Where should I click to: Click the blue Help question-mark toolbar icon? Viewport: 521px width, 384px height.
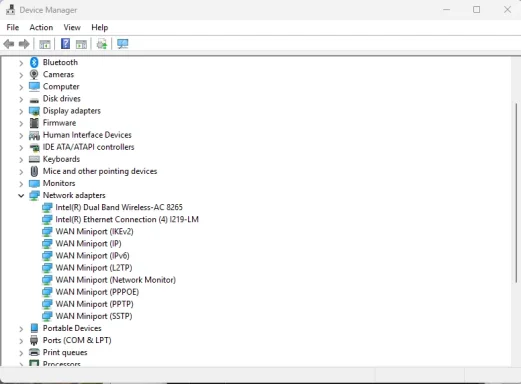click(65, 44)
